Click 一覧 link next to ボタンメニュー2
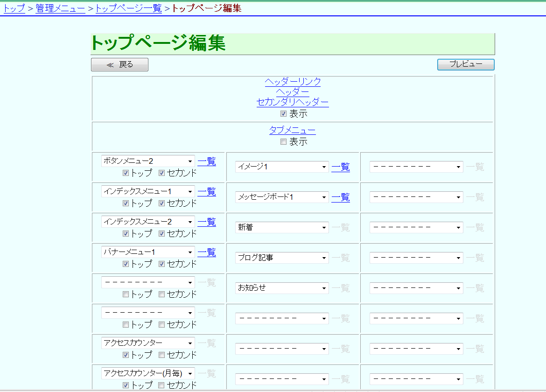 coord(207,161)
